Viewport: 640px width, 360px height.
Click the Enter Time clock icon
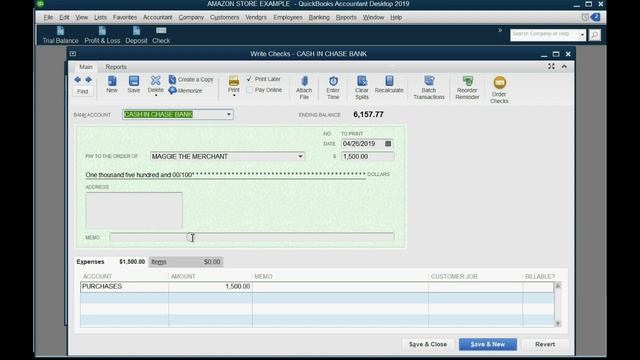click(x=333, y=81)
